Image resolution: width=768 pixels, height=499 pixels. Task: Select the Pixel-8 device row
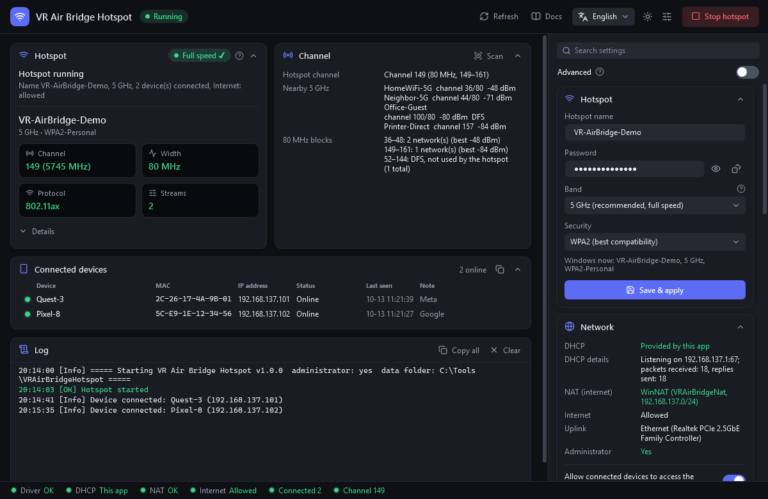point(270,314)
